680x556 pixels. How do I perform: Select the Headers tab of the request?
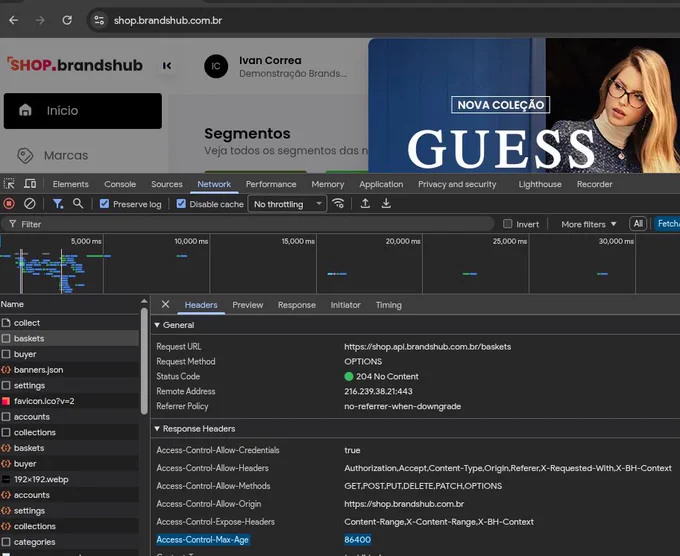[201, 305]
